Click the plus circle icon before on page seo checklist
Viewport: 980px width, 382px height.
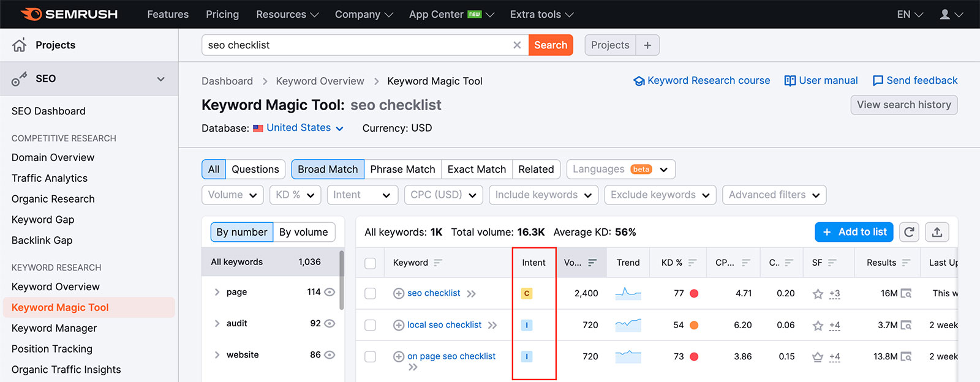399,356
